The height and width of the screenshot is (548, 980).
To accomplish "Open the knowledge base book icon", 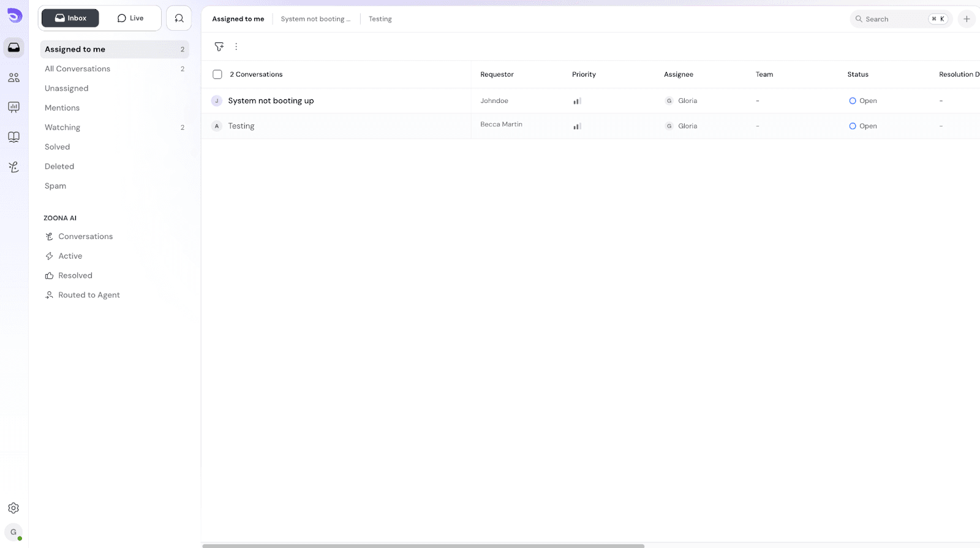I will [x=13, y=137].
